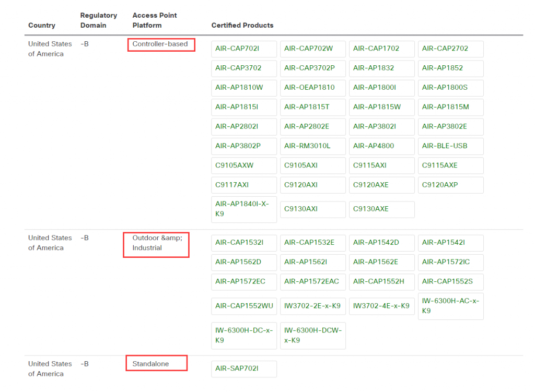Open the IW-6300H-DC-x-K9 link
The height and width of the screenshot is (392, 535).
click(x=244, y=335)
